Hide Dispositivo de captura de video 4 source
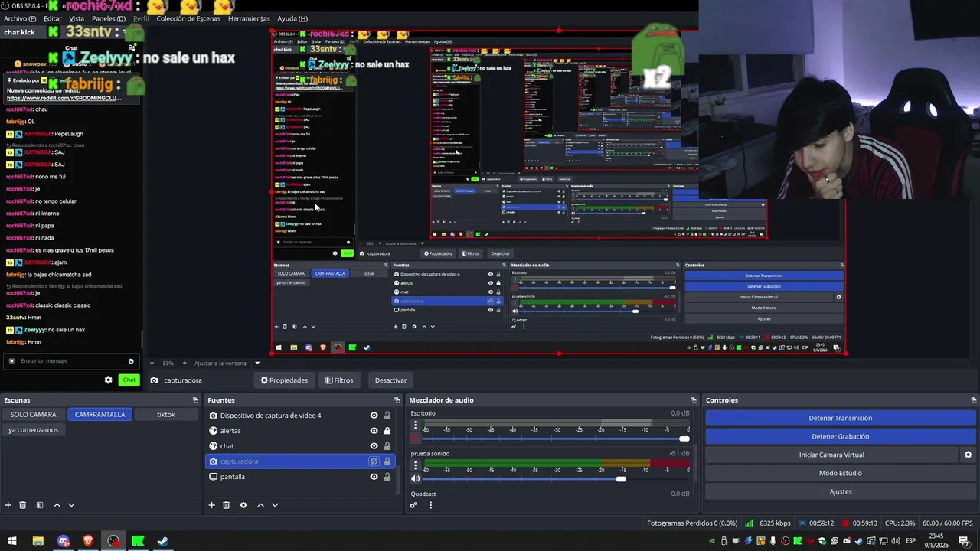980x551 pixels. (374, 416)
